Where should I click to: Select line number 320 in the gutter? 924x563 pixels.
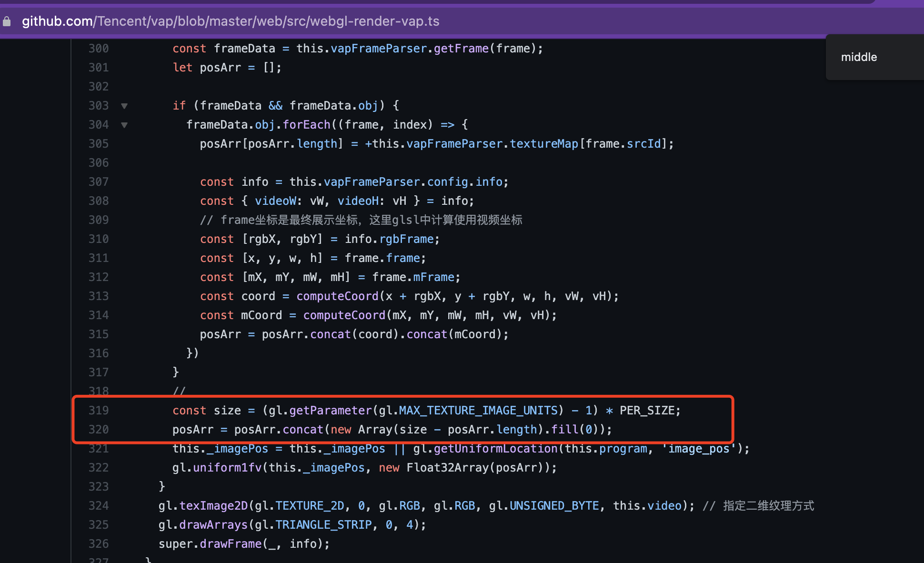(99, 429)
